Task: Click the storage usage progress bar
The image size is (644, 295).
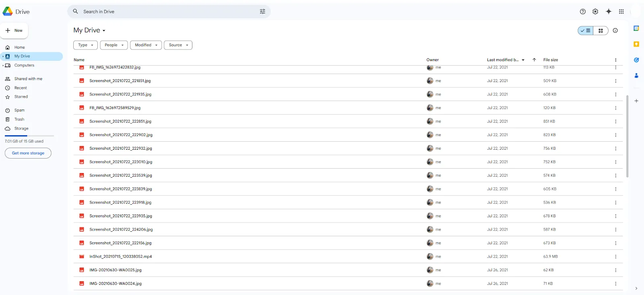Action: pyautogui.click(x=29, y=136)
